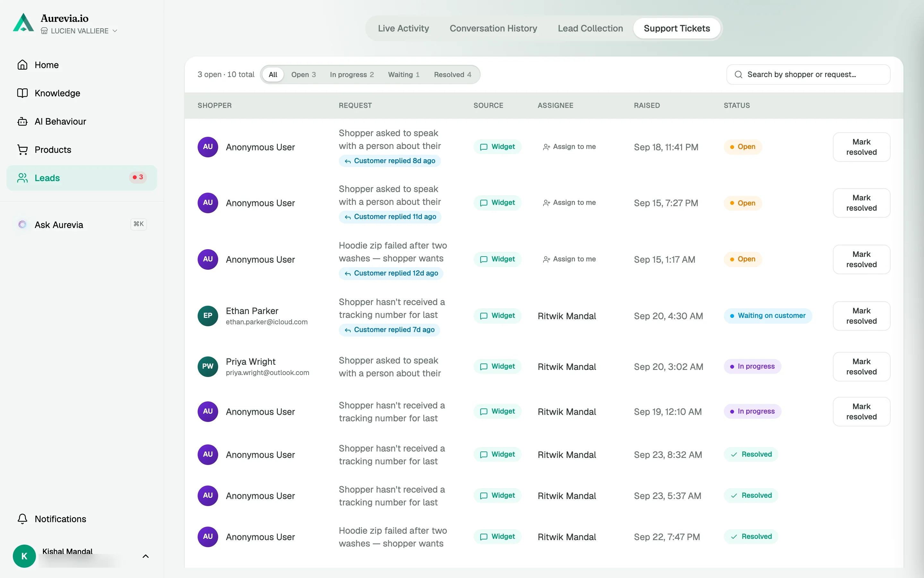Click the Aurevia.io logo icon
This screenshot has width=924, height=578.
tap(23, 22)
